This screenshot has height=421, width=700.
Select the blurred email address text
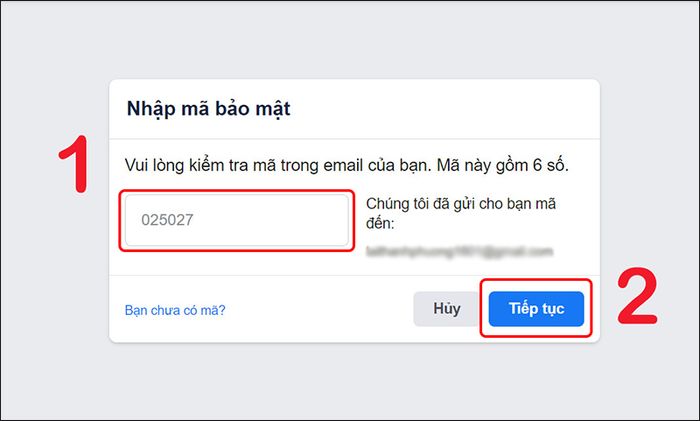click(459, 252)
